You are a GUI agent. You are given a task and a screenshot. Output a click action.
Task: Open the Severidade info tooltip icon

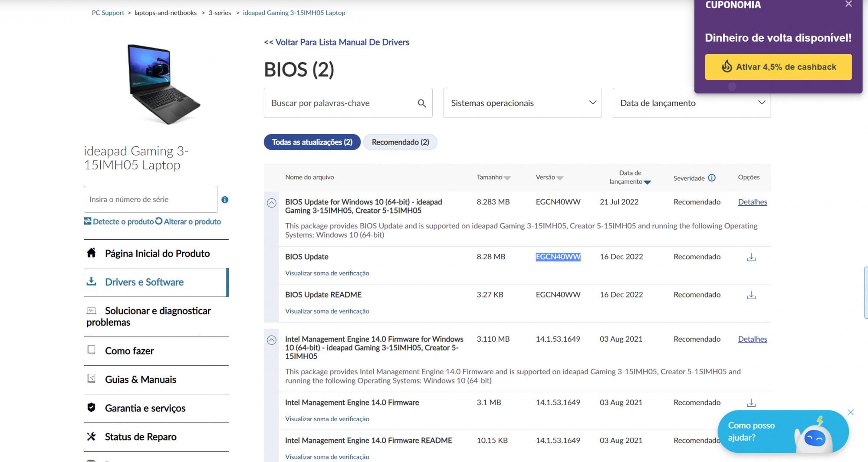point(712,178)
